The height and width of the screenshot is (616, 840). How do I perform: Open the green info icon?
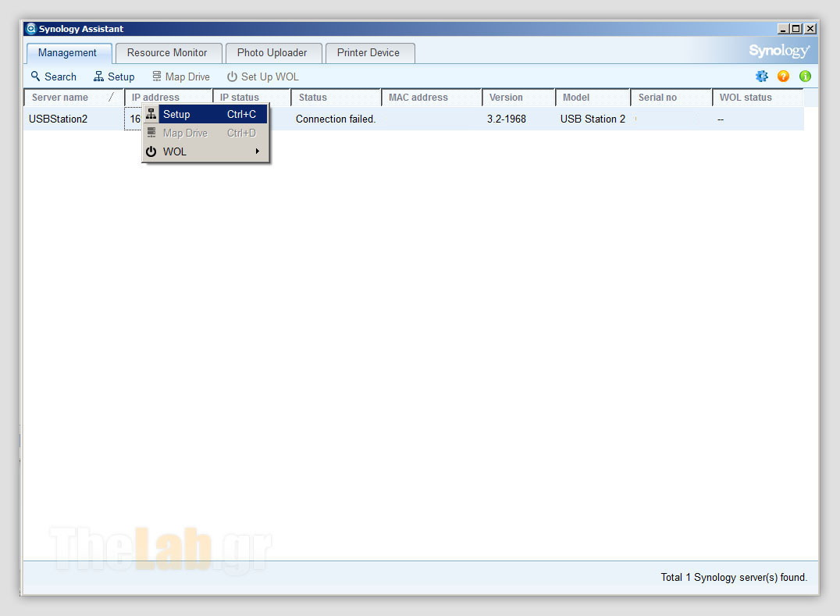[805, 76]
